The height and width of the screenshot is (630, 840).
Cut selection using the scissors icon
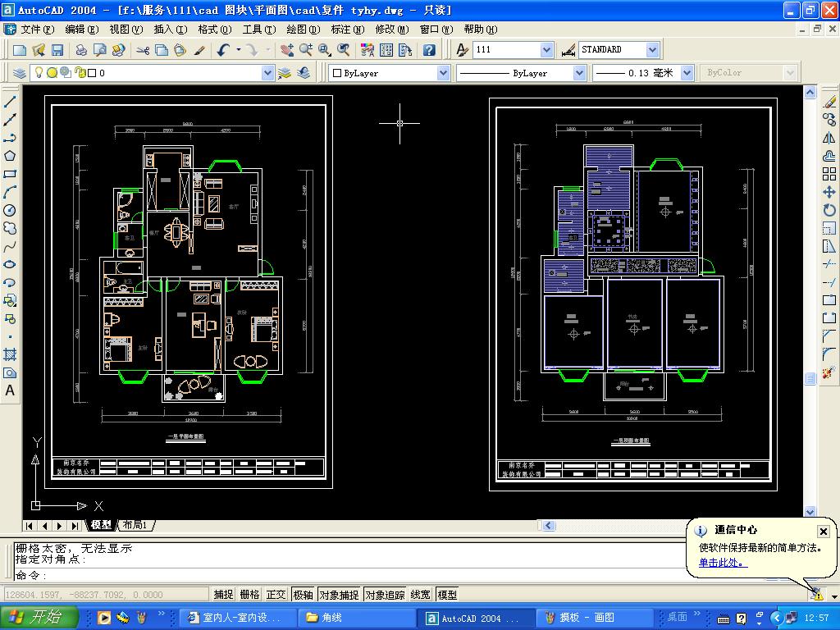tap(143, 50)
